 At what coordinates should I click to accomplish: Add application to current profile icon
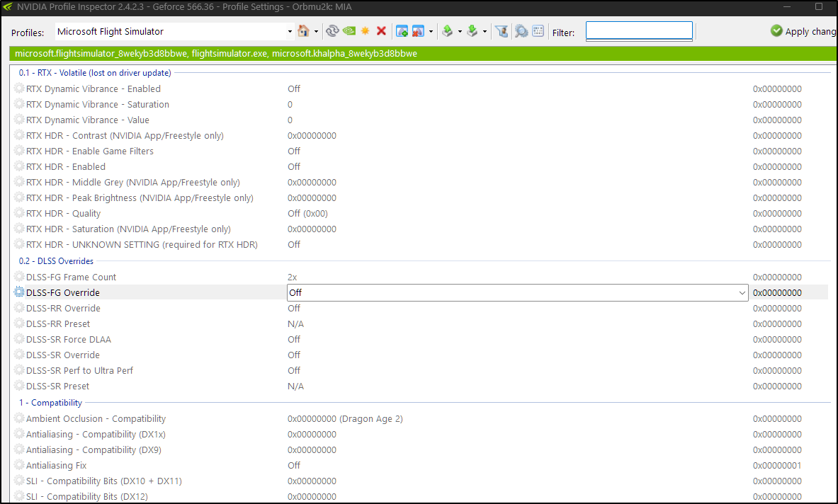point(402,31)
